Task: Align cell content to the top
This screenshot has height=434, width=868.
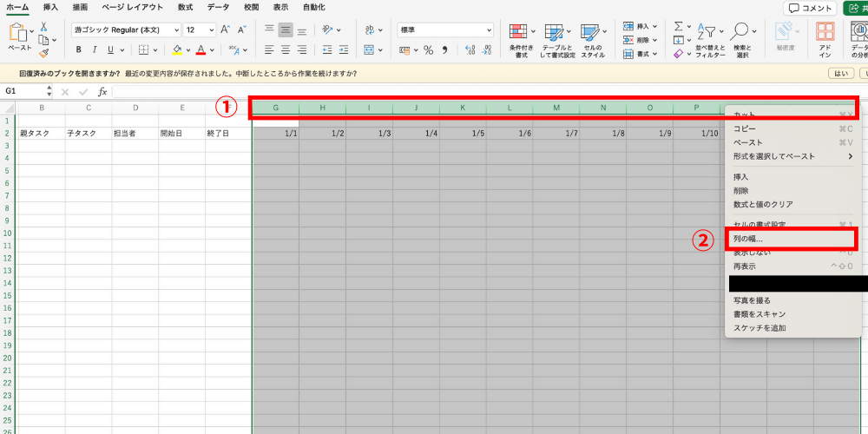Action: point(269,30)
